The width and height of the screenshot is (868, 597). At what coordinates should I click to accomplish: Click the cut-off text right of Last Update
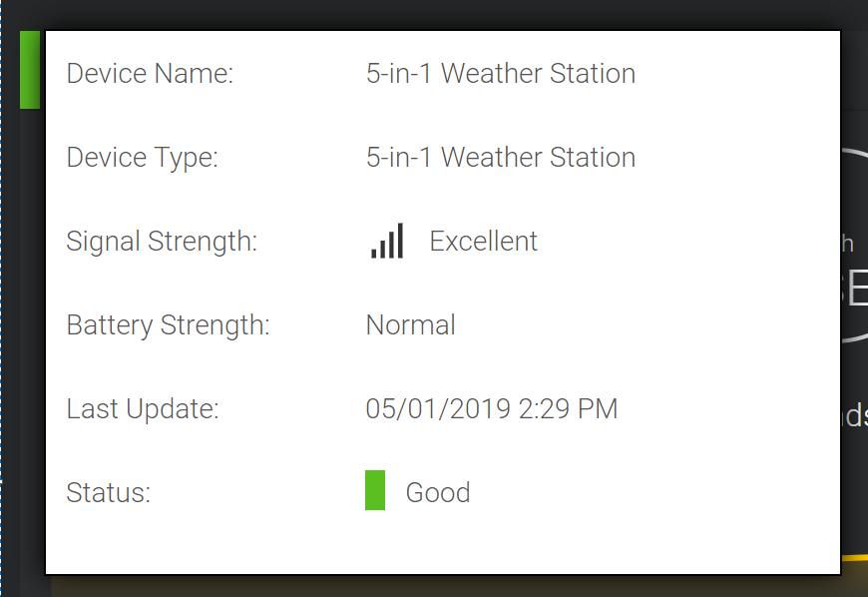point(855,415)
